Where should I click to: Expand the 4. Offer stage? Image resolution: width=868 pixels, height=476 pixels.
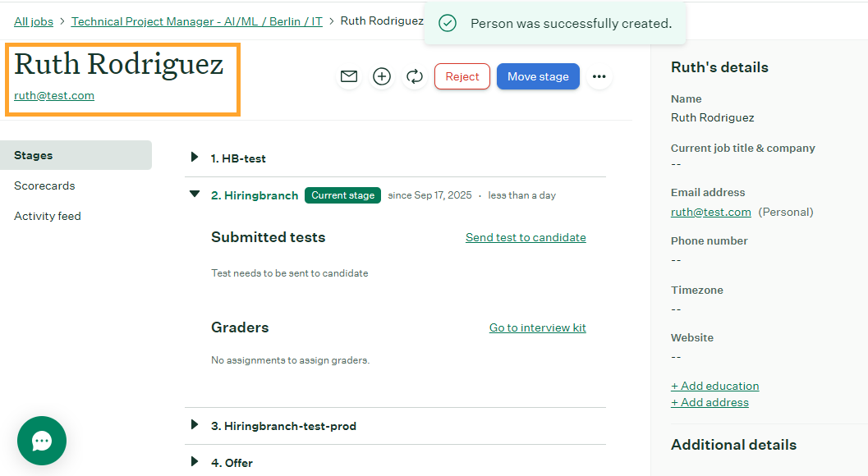pos(195,462)
